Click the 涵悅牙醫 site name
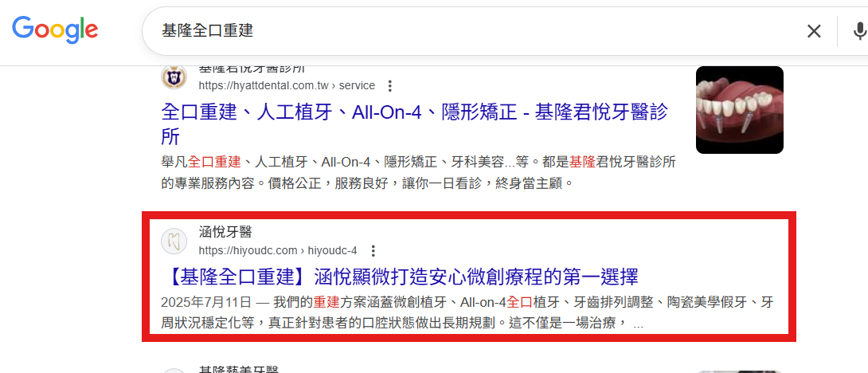Screen dimensions: 868x373 click(x=225, y=232)
